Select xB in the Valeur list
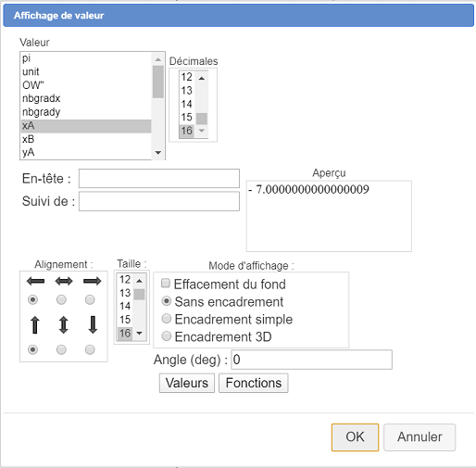Screen dimensions: 476x468 [x=86, y=139]
